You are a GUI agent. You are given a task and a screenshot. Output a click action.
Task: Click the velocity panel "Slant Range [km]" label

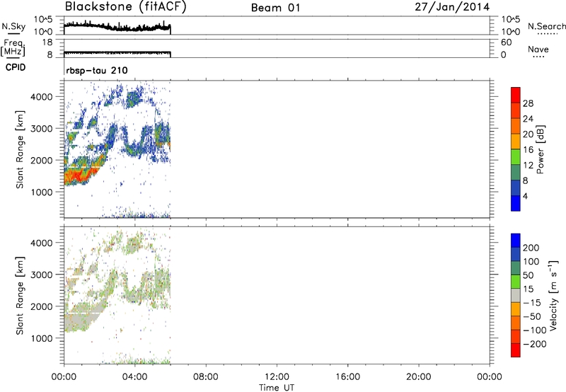coord(20,296)
